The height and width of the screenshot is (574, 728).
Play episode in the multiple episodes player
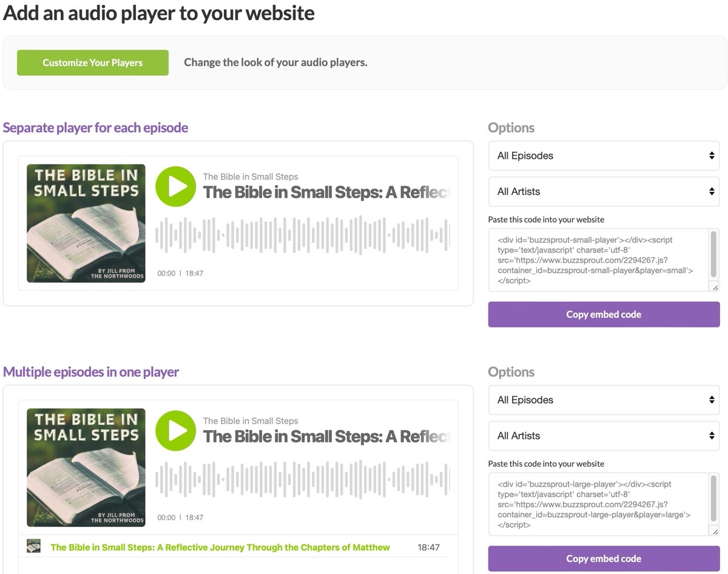175,431
